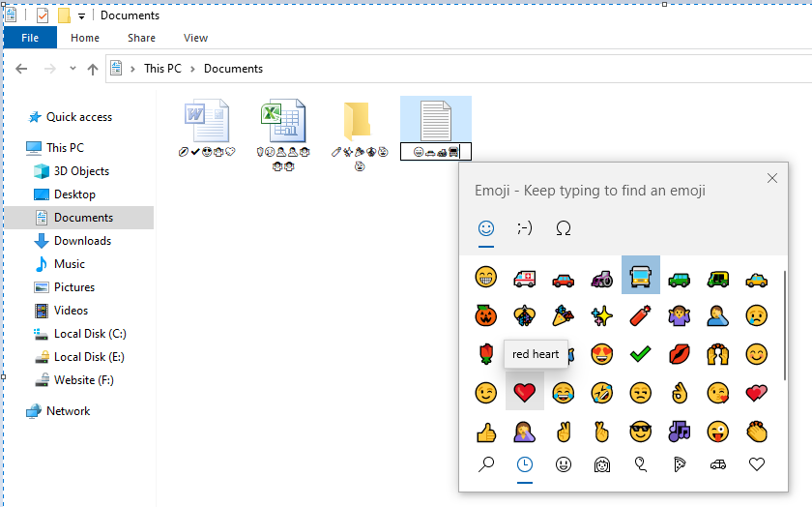Show most recently used emoji category

click(x=524, y=464)
